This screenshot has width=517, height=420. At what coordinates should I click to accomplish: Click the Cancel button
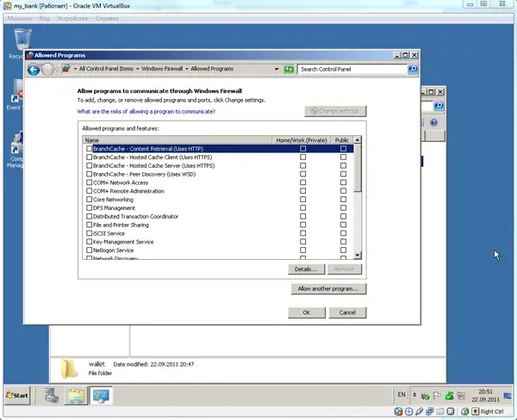[347, 312]
